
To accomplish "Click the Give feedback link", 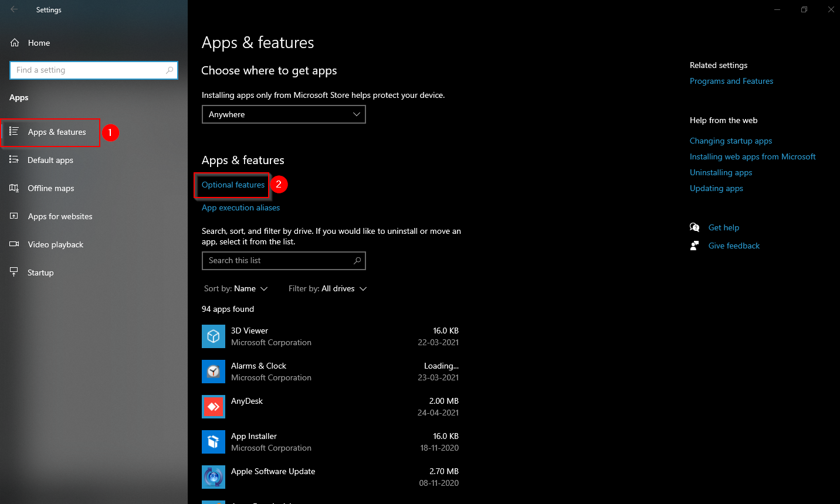I will [734, 246].
